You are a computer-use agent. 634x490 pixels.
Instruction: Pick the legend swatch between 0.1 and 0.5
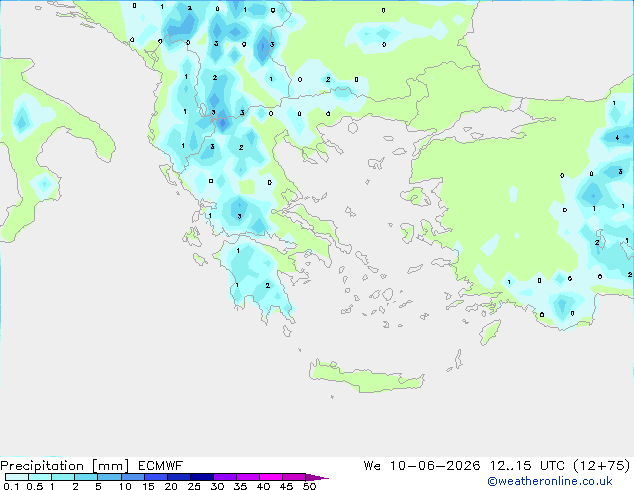[x=17, y=477]
